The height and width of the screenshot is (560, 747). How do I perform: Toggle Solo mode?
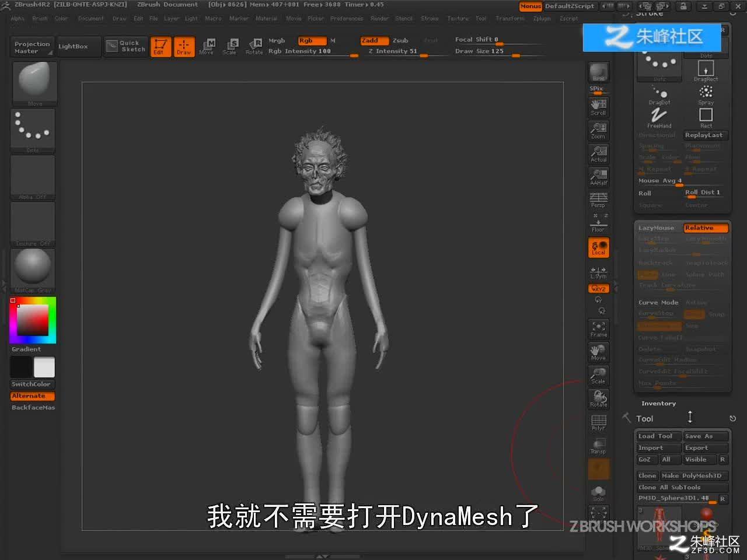[599, 493]
